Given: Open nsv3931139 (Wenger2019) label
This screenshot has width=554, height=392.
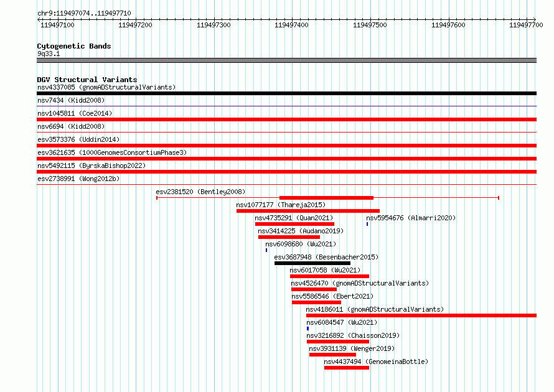Looking at the screenshot, I should point(352,348).
